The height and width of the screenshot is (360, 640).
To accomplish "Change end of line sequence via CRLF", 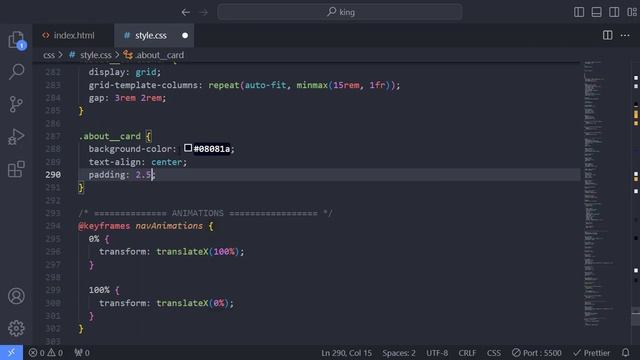I will coord(467,353).
